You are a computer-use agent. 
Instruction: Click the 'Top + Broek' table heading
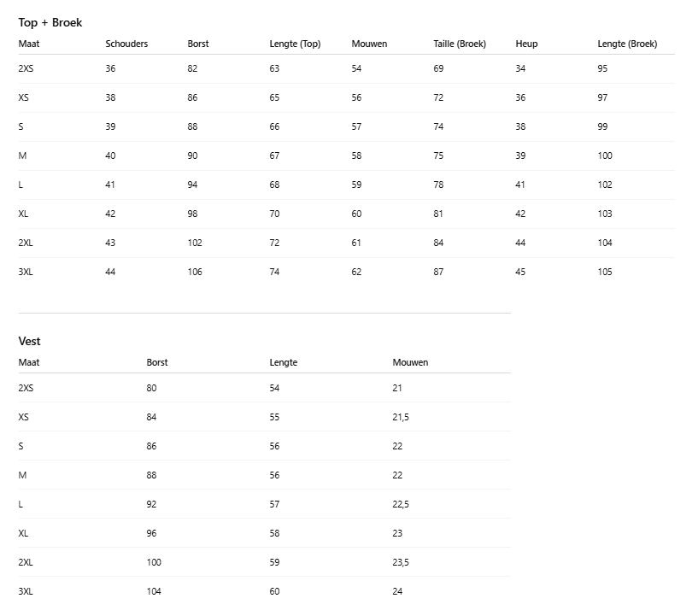(x=50, y=23)
